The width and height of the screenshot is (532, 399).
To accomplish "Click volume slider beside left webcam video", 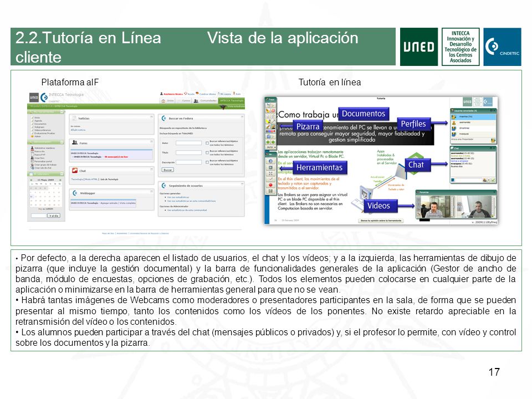I will pyautogui.click(x=454, y=206).
